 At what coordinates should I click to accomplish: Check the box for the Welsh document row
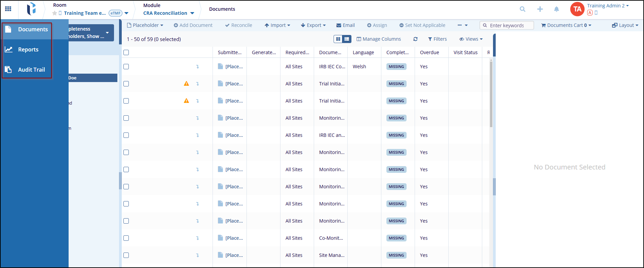pos(126,67)
